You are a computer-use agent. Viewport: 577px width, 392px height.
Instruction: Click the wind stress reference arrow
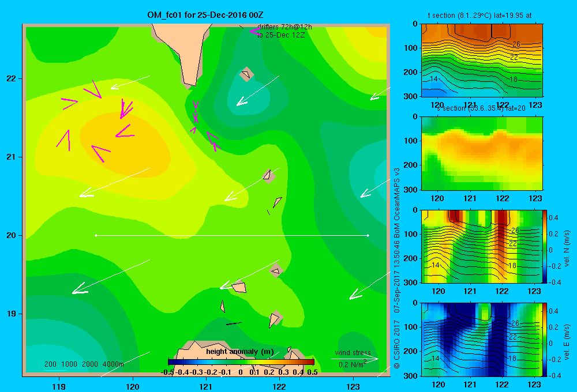point(354,359)
